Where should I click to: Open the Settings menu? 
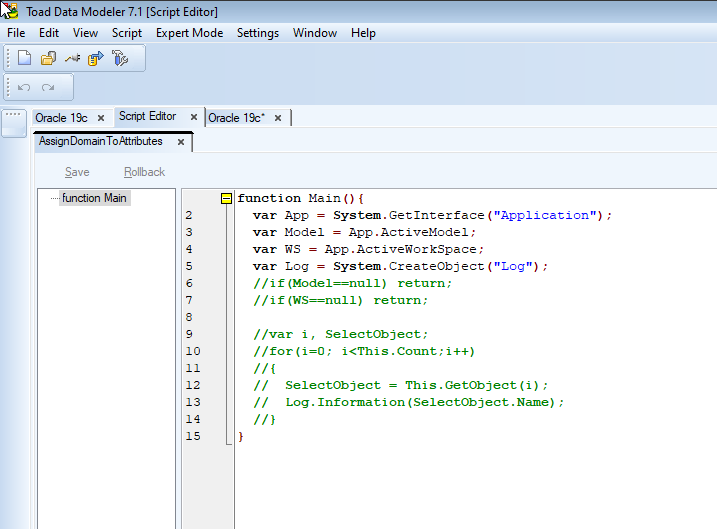point(258,33)
